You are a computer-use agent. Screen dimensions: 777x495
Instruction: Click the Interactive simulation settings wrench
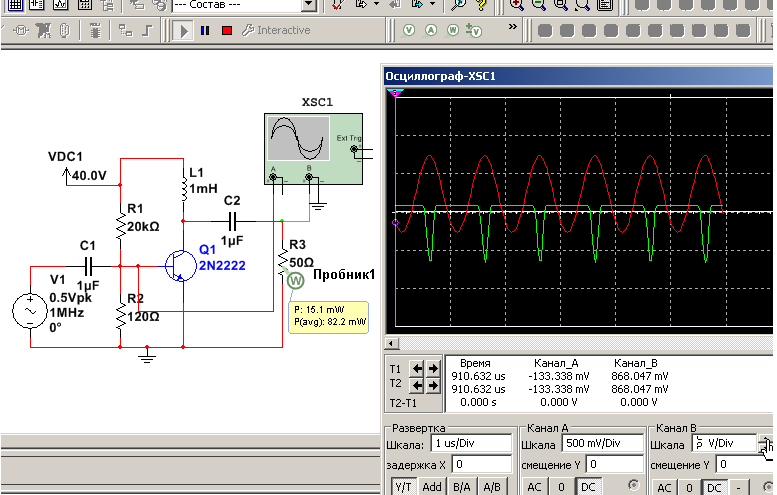[247, 31]
